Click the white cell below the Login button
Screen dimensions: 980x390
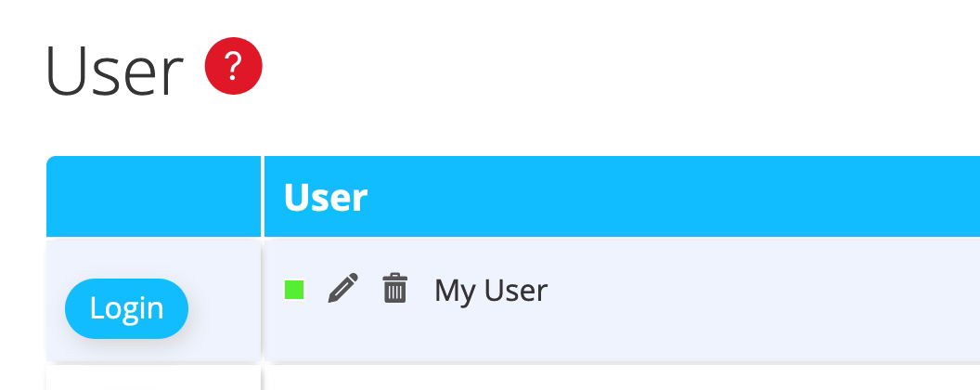tap(153, 378)
